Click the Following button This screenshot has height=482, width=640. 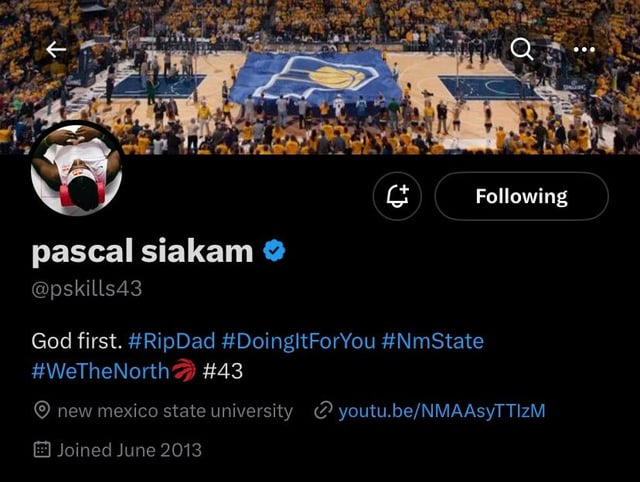(521, 196)
